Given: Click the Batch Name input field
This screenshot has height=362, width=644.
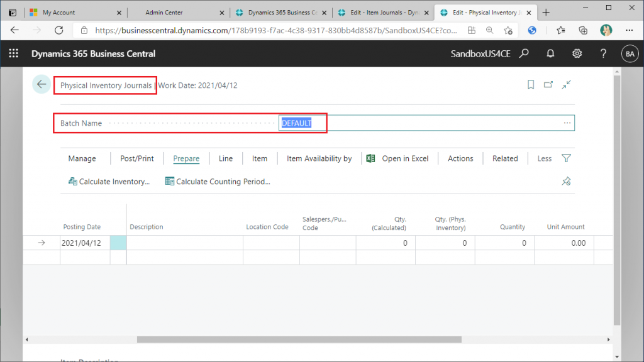Looking at the screenshot, I should tap(426, 123).
